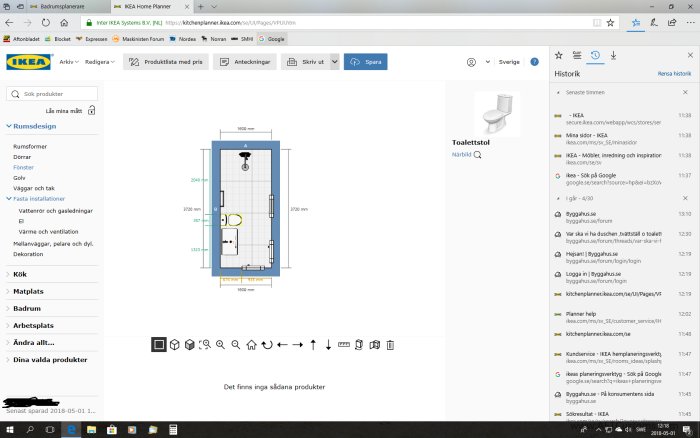Pan the view up with arrow

click(x=313, y=345)
